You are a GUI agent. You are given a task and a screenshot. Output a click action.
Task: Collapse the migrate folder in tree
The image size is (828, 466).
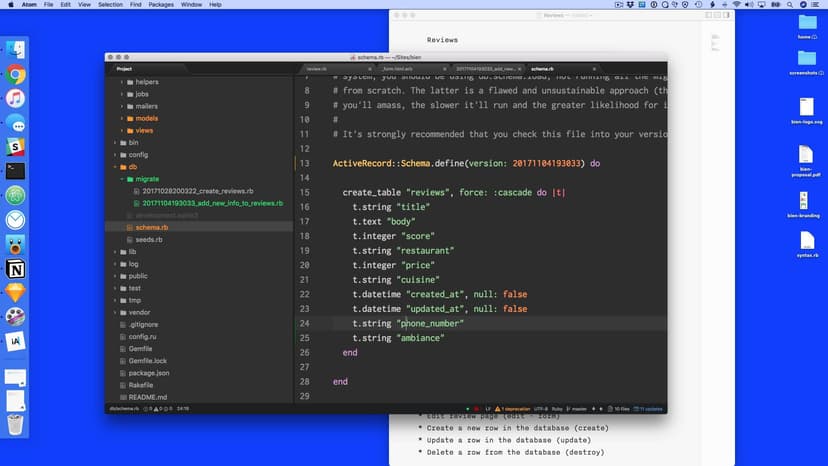[x=121, y=179]
